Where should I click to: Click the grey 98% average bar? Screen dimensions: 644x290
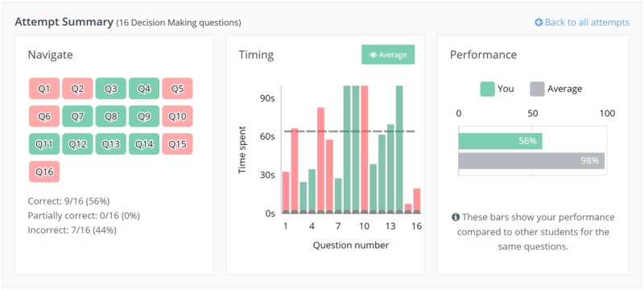pos(531,160)
